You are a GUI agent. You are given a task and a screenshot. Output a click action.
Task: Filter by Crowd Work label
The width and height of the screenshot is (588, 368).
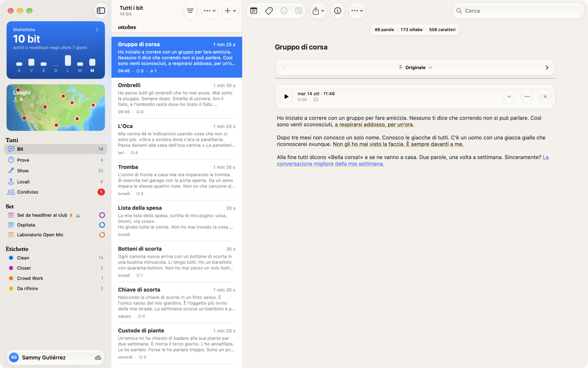[x=56, y=278]
